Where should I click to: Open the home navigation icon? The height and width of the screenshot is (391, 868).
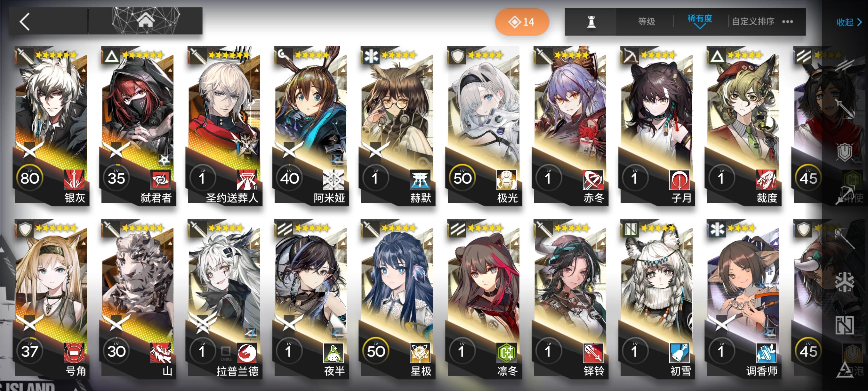146,21
